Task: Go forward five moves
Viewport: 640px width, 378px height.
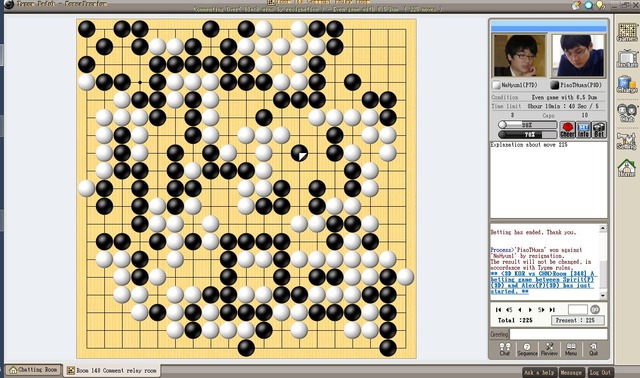Action: (x=541, y=310)
